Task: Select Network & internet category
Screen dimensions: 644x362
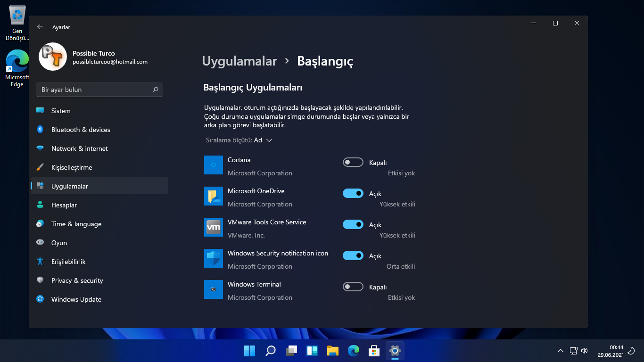Action: coord(99,148)
